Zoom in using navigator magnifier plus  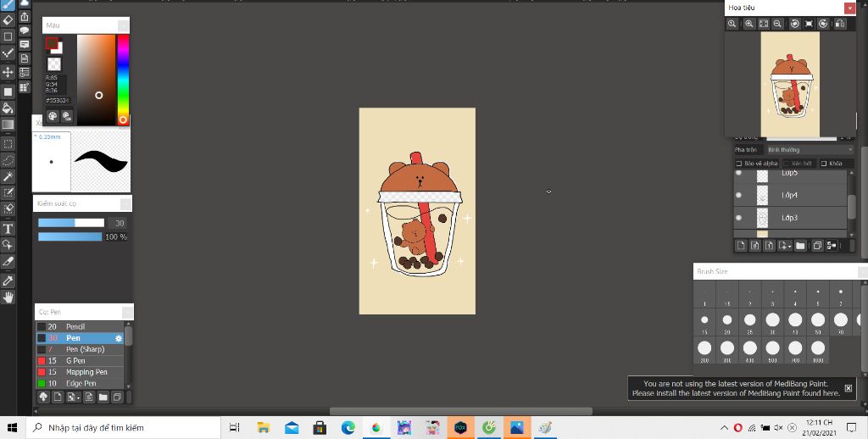(x=749, y=24)
